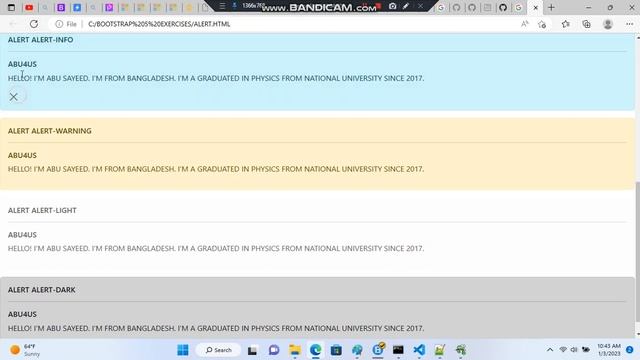Click the HELLO paragraph in the light alert
The image size is (640, 360).
tap(216, 249)
